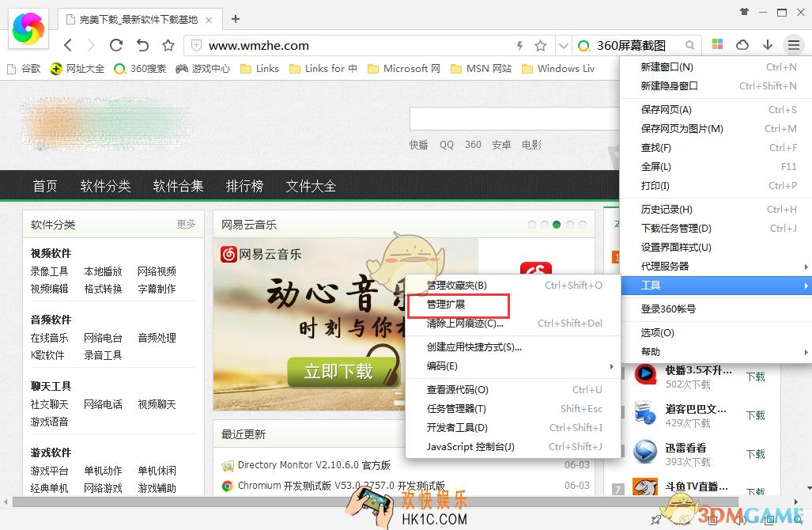Click the 安卓 hot search link
The height and width of the screenshot is (530, 812).
[501, 145]
